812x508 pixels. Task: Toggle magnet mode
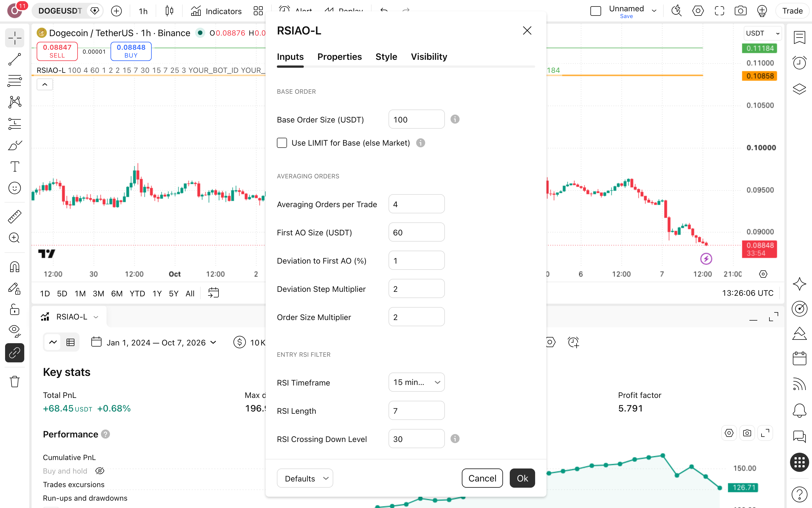[14, 267]
